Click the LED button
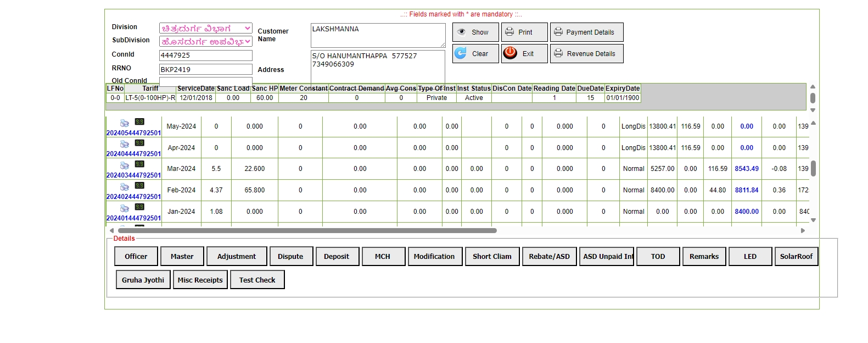Viewport: 868px width, 343px height. click(x=751, y=256)
